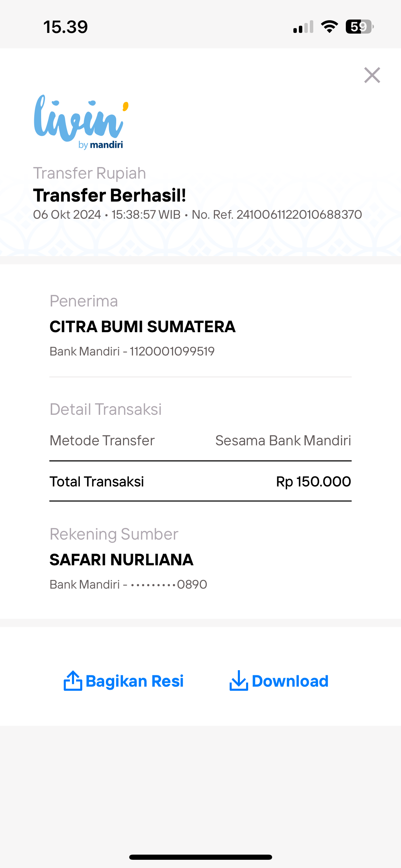This screenshot has height=868, width=401.
Task: Tap the Rp 150.000 total amount
Action: click(x=314, y=482)
